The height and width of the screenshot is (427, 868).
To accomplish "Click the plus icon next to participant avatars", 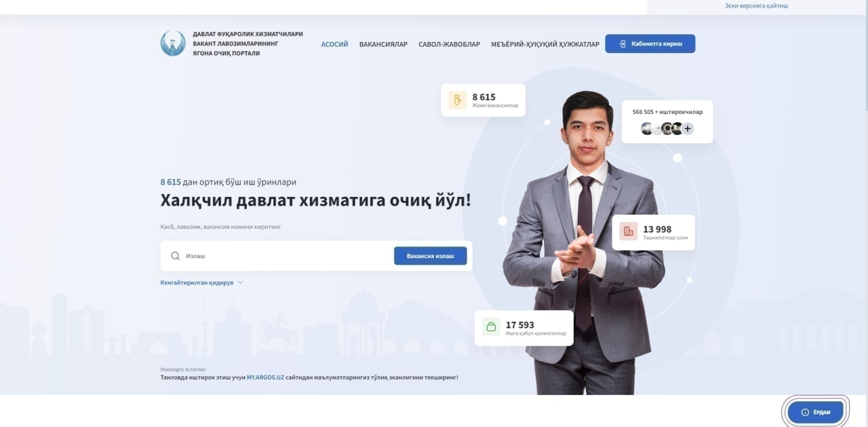I will click(x=688, y=128).
